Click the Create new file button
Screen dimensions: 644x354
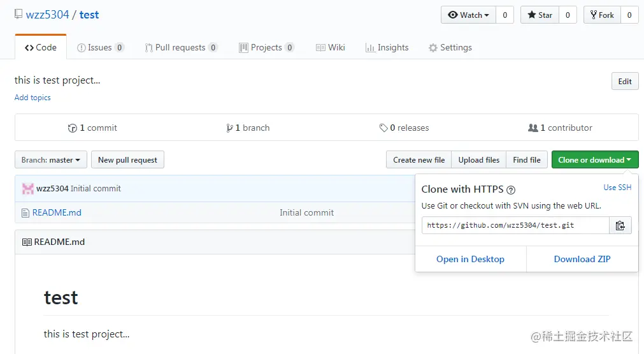point(419,159)
